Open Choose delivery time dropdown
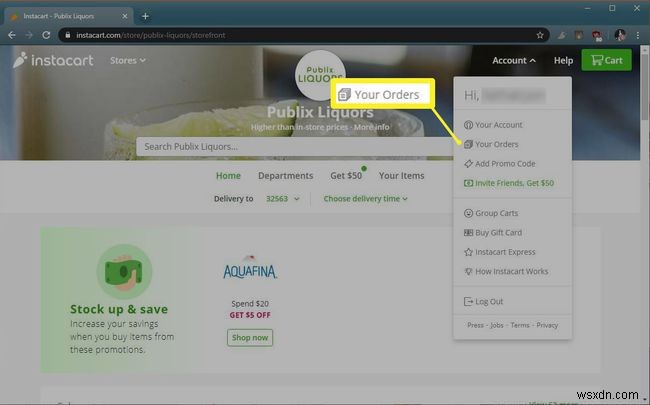Screen dimensions: 650x405 [365, 199]
